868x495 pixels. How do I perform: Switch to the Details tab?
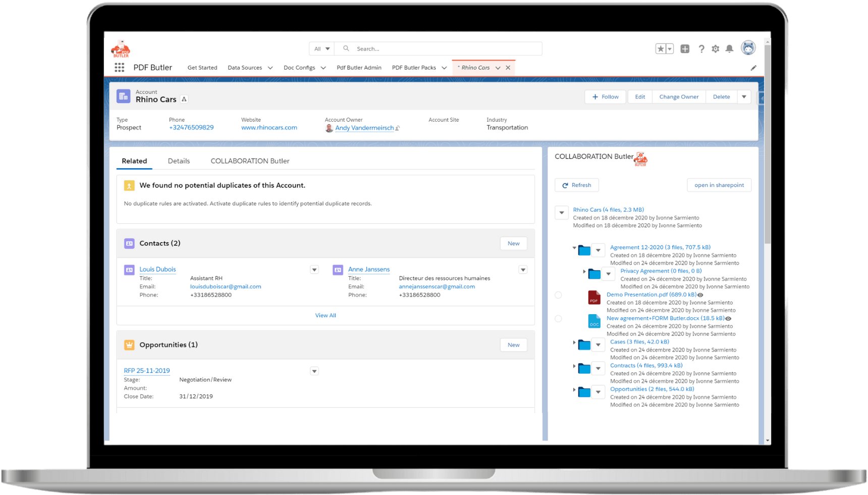179,161
